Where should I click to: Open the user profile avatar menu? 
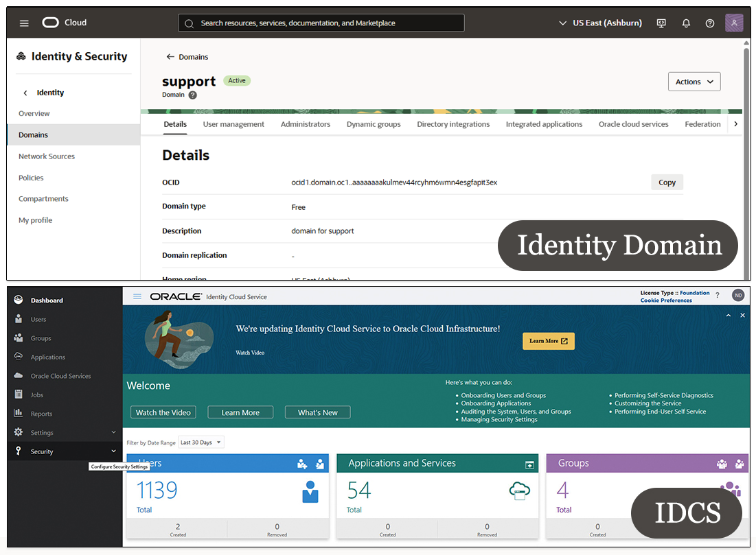point(734,23)
